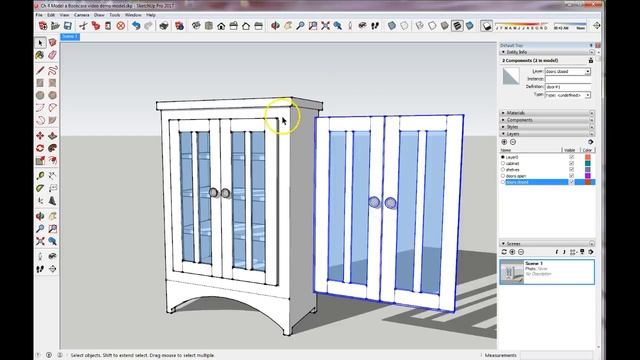This screenshot has height=360, width=640.
Task: Set cabinet as the active layer
Action: (x=503, y=163)
